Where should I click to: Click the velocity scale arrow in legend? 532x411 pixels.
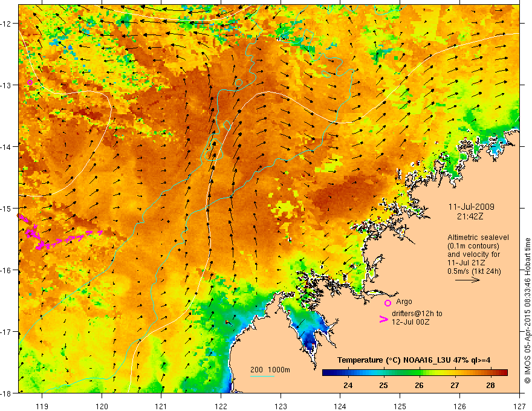click(x=467, y=280)
